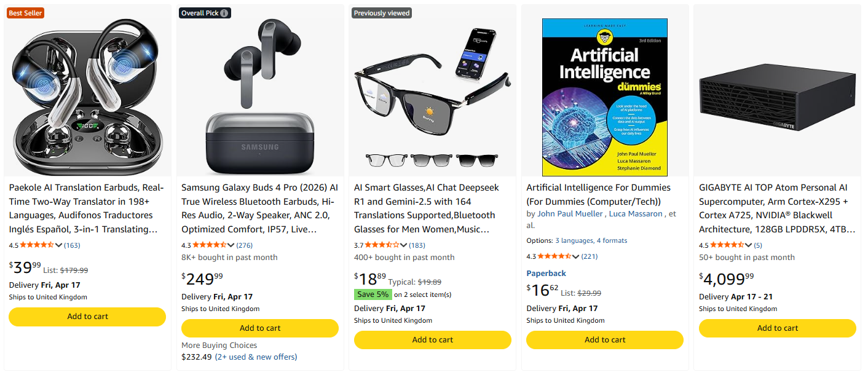Add AI Smart Glasses to cart
This screenshot has height=375, width=868.
(433, 340)
